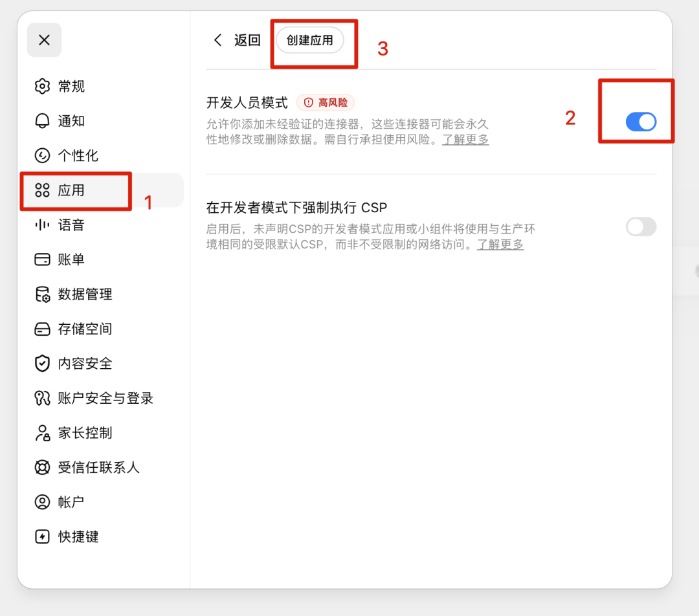The height and width of the screenshot is (616, 699).
Task: Open 数据管理 settings
Action: click(x=102, y=294)
